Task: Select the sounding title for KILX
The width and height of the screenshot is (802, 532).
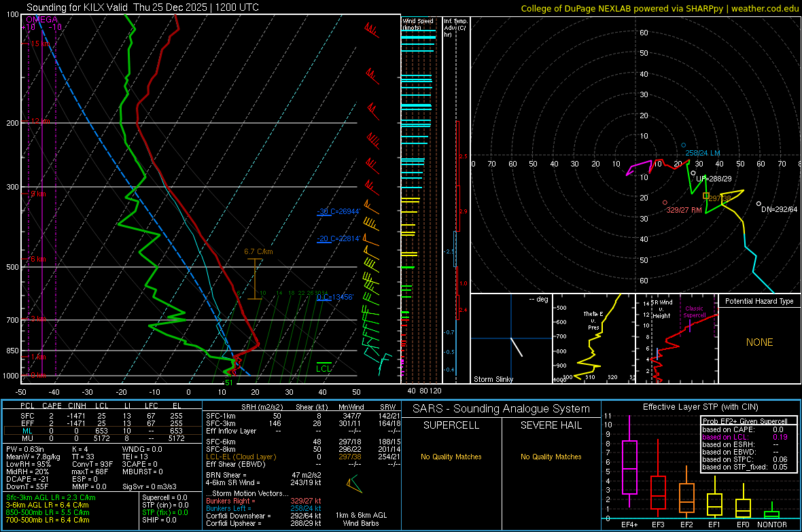Action: pyautogui.click(x=143, y=7)
